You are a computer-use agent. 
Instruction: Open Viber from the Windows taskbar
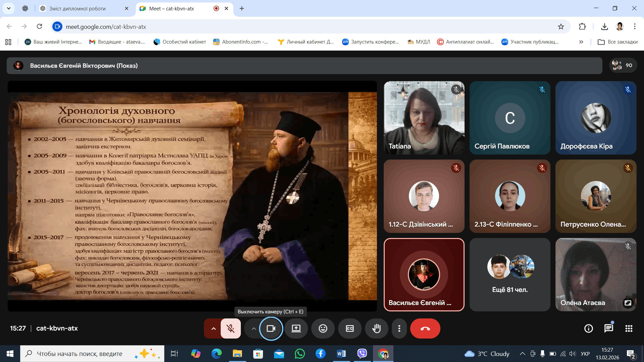point(362,354)
